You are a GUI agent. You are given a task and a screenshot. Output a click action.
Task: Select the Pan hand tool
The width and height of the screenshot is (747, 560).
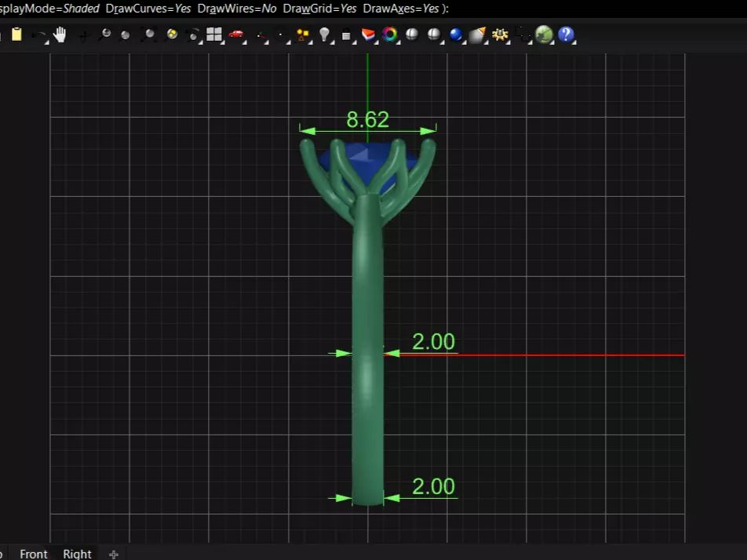(x=60, y=35)
